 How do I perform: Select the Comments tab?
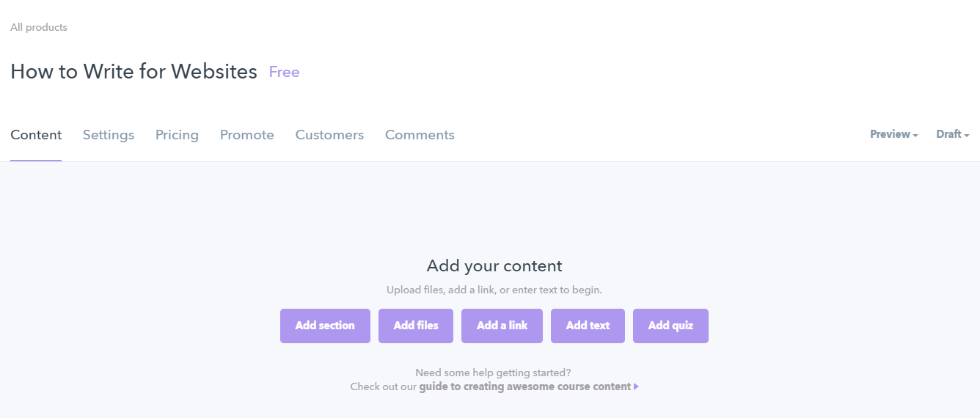pyautogui.click(x=420, y=135)
